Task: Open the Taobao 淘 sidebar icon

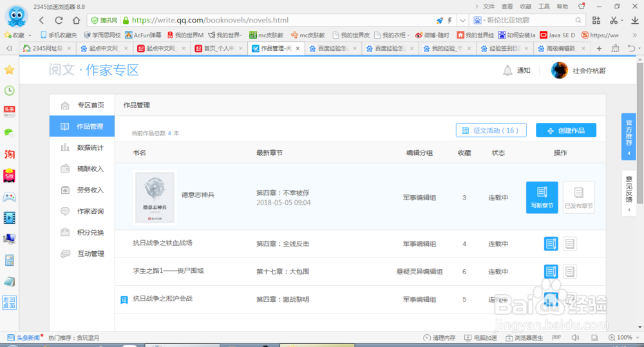Action: pyautogui.click(x=10, y=155)
